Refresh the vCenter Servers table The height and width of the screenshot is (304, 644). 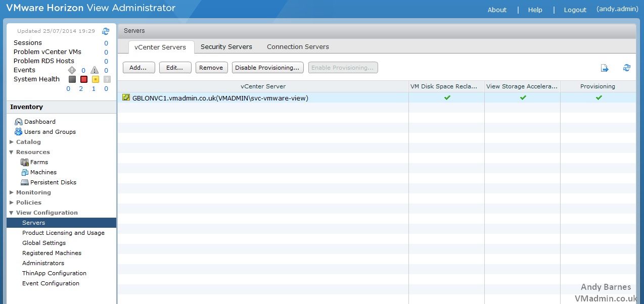tap(627, 68)
